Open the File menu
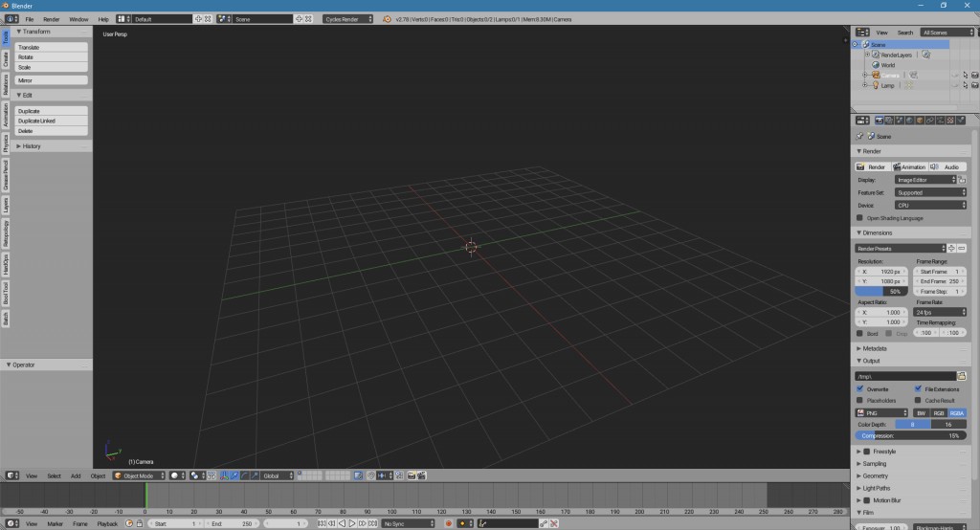The width and height of the screenshot is (980, 530). 30,19
